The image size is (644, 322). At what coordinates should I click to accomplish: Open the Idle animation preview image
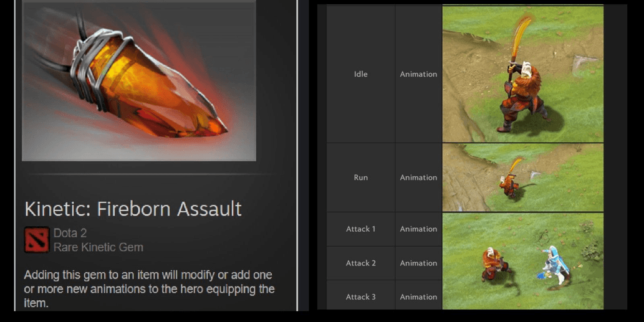coord(522,74)
